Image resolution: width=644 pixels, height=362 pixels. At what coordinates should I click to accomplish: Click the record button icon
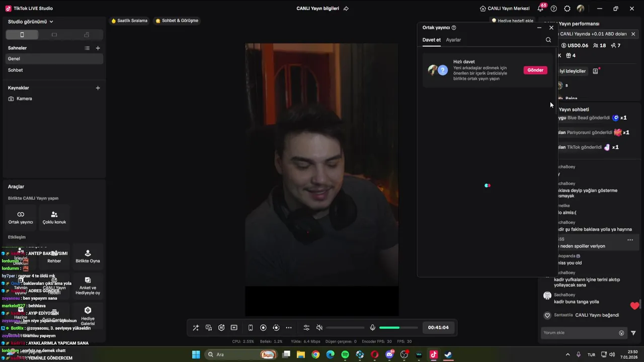pos(263,328)
